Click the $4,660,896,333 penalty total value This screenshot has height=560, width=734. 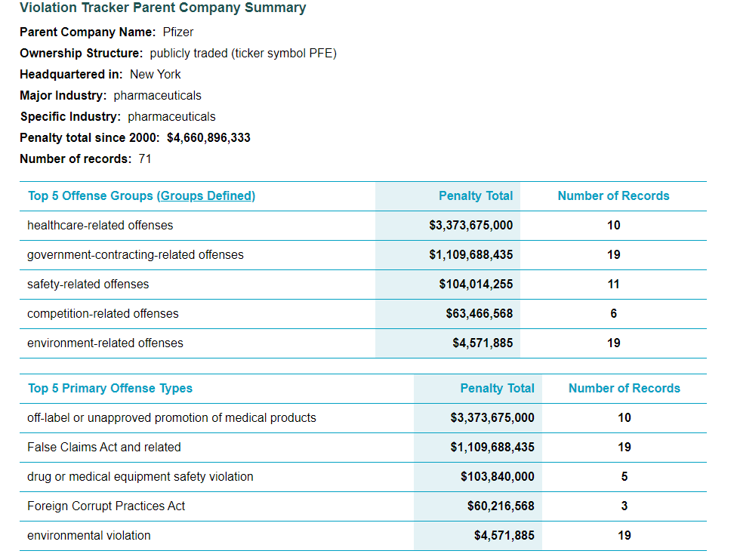[x=208, y=138]
